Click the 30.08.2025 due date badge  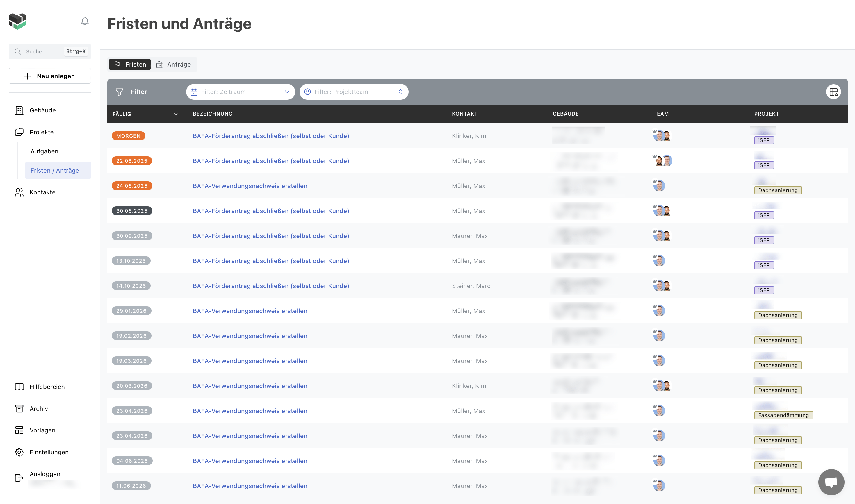click(x=131, y=210)
